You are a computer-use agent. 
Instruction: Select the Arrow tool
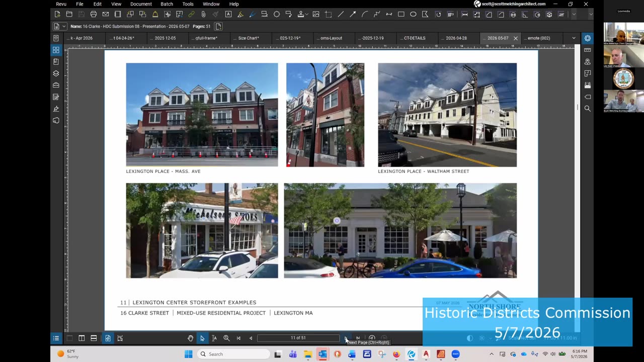click(353, 14)
